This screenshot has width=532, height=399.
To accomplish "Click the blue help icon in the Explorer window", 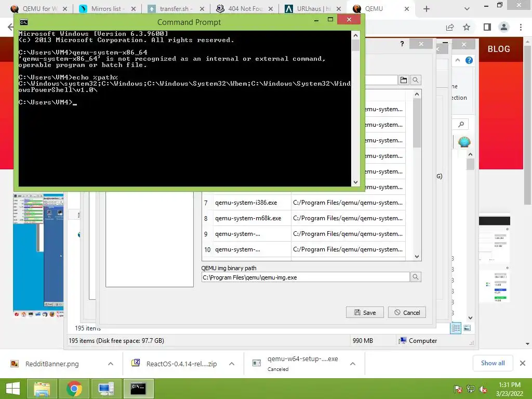I will (469, 60).
